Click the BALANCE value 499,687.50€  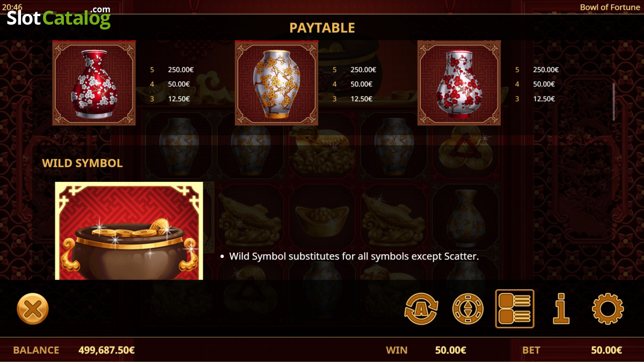point(106,350)
